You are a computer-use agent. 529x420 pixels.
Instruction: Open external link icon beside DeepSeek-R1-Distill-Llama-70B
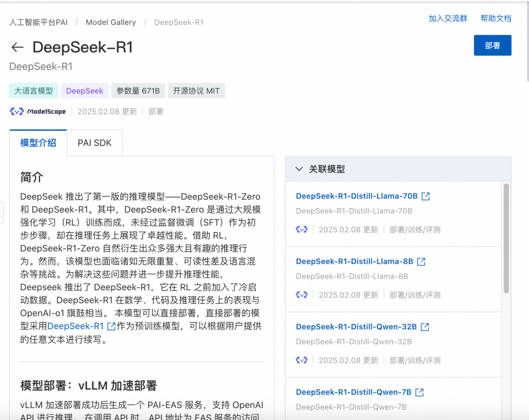coord(426,196)
